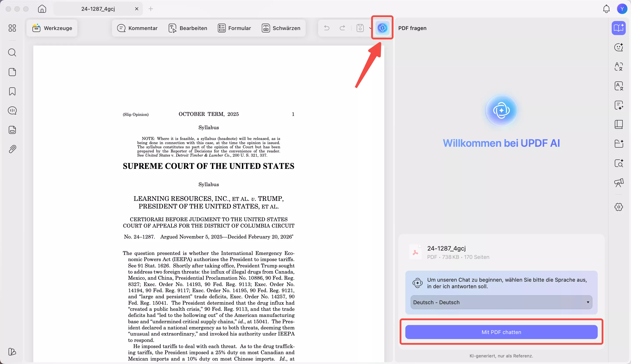Open UPDF AI settings with the gear icon
Image resolution: width=631 pixels, height=364 pixels.
[x=619, y=207]
